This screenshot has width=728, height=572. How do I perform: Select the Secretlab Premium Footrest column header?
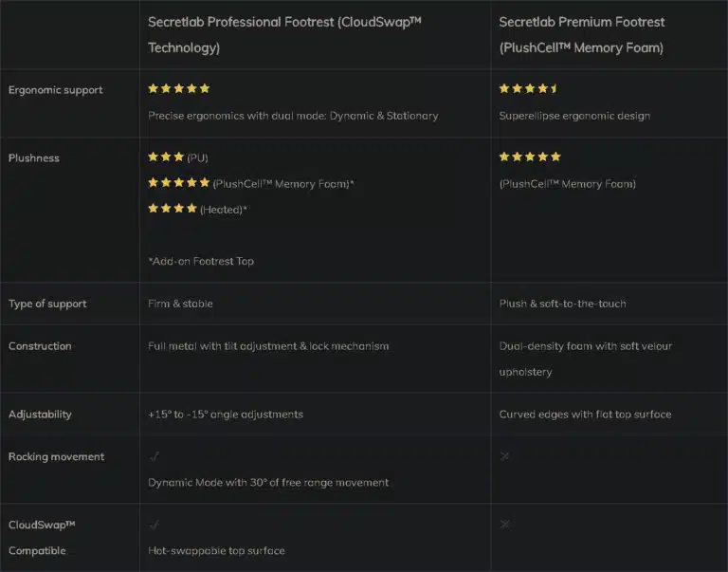pyautogui.click(x=582, y=34)
